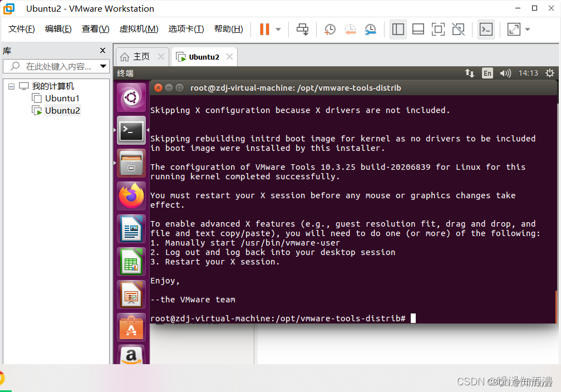Close the terminal window
The image size is (561, 392).
click(x=158, y=88)
